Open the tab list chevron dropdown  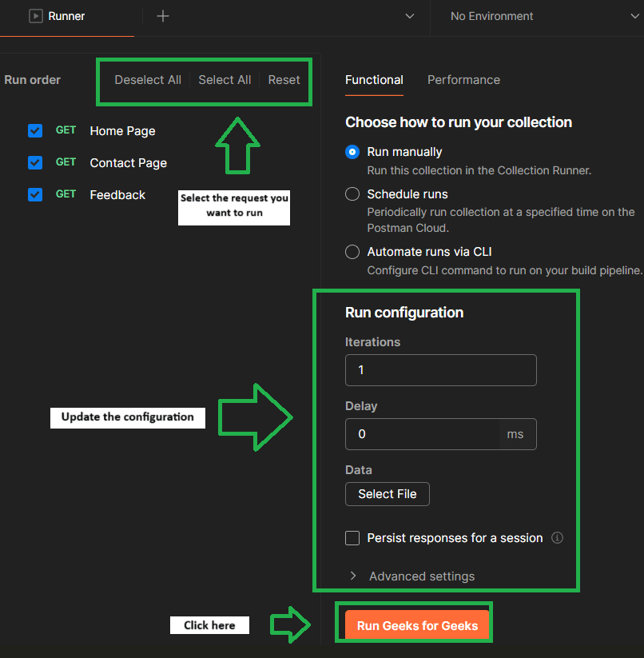(410, 16)
